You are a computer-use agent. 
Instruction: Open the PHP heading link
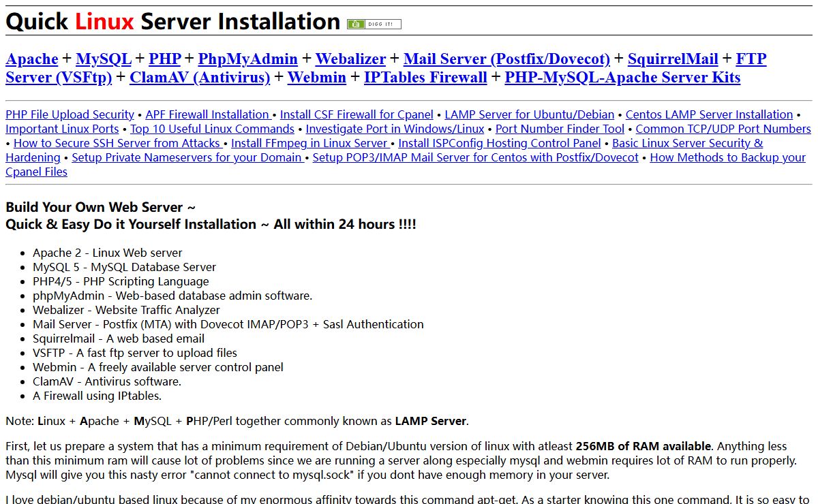[x=165, y=59]
